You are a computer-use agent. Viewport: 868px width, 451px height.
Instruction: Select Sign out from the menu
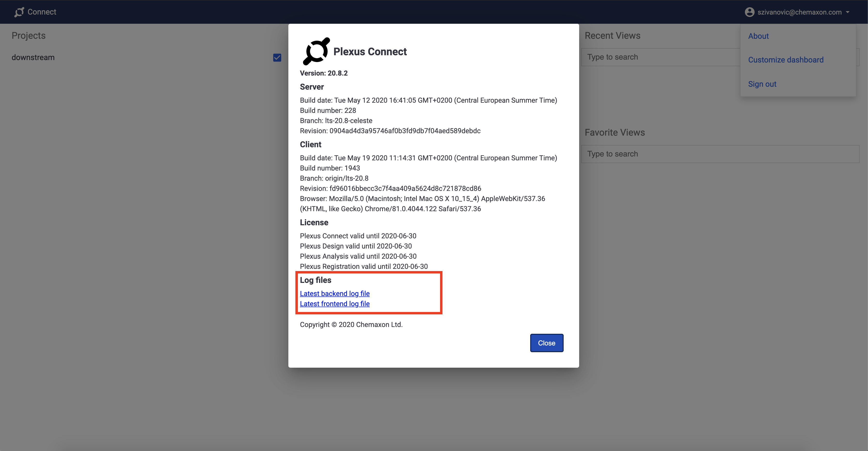pos(762,84)
